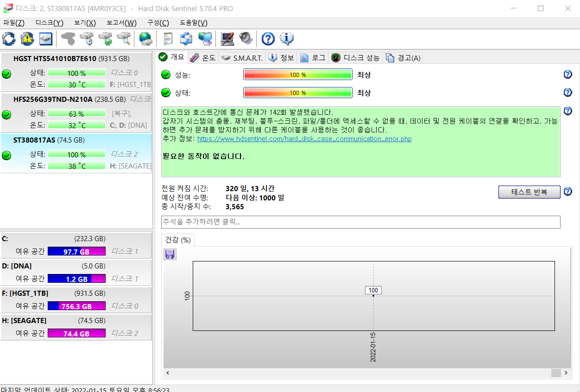Click the C: free space bar 97.7 GB

76,251
